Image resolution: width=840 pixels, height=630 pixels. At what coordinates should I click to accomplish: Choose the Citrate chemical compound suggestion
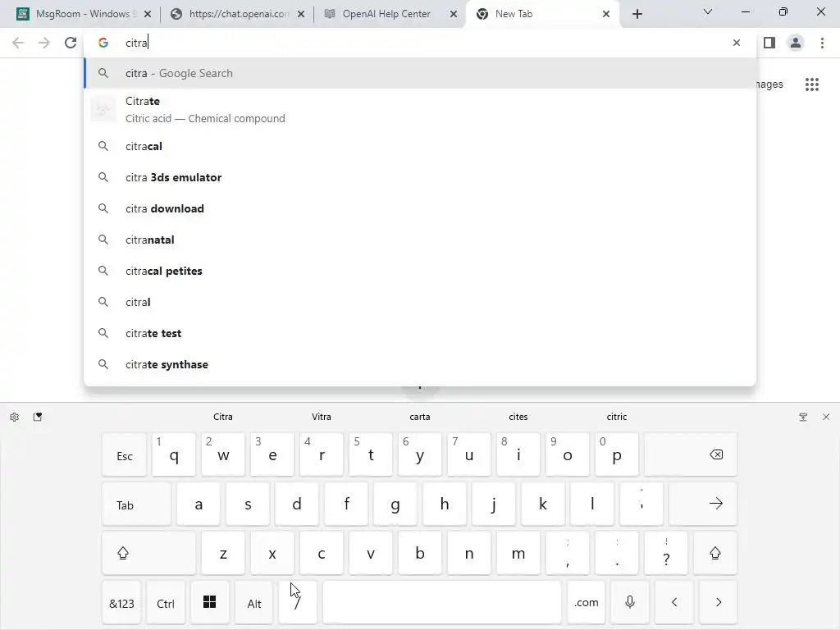(x=420, y=110)
